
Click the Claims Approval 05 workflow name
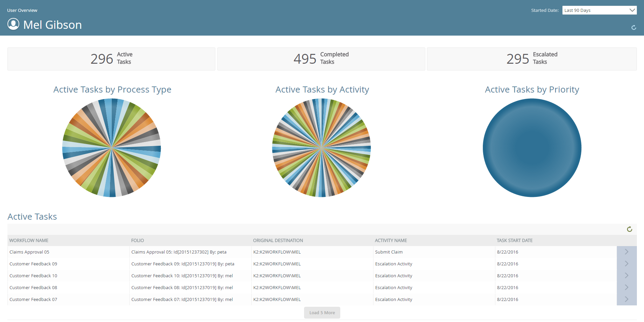tap(29, 252)
